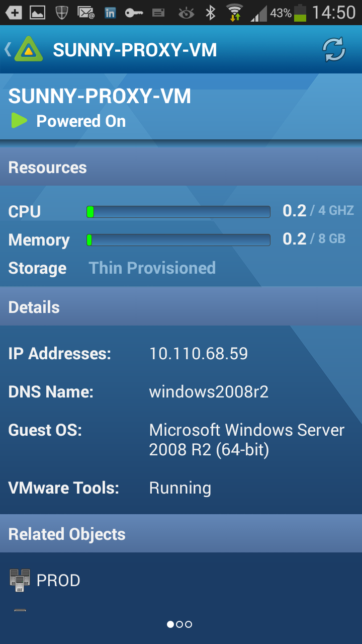Tap the green triangle app logo
362x644 pixels.
[29, 49]
